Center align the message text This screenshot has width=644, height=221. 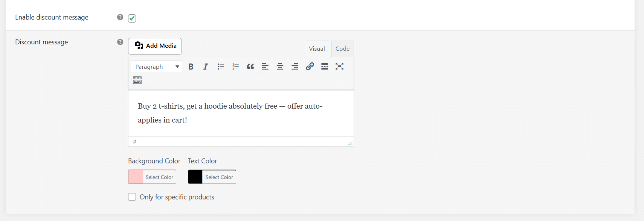coord(280,67)
